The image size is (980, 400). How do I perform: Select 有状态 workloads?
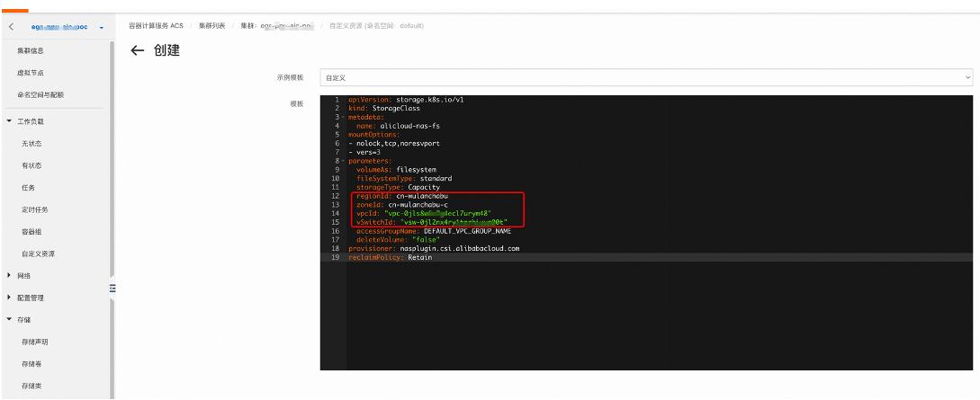31,165
